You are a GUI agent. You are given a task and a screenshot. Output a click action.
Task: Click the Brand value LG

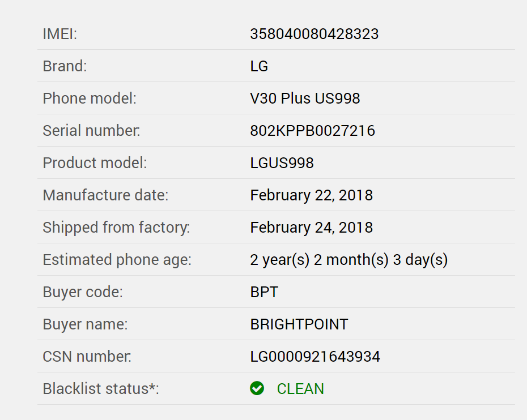259,66
